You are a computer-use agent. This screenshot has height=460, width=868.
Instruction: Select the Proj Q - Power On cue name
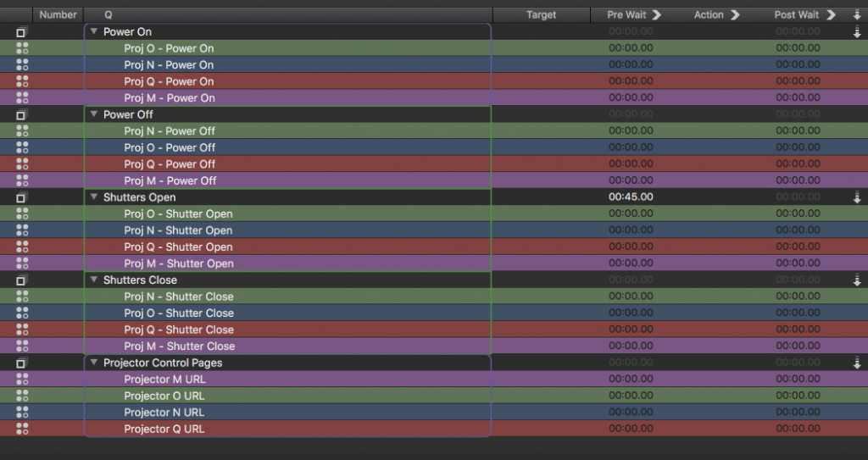(169, 81)
